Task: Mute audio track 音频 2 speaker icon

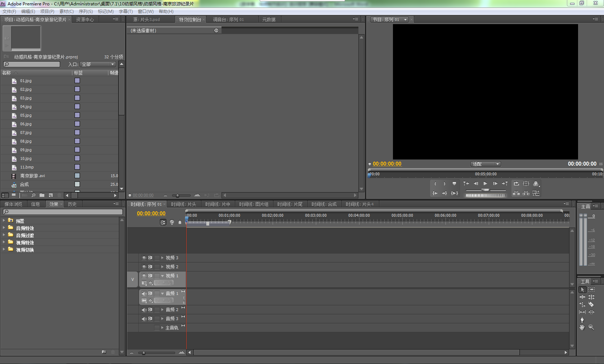Action: click(144, 310)
